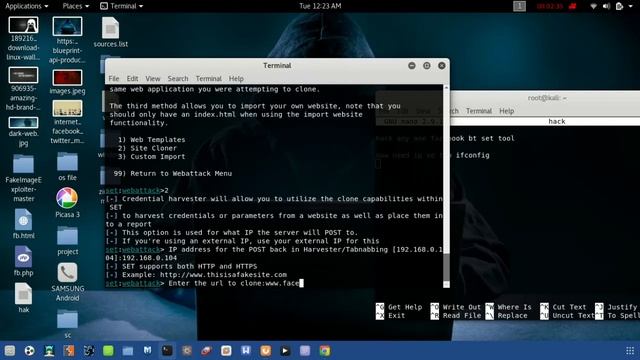Click the '2) Site Cloner' line

[147, 148]
